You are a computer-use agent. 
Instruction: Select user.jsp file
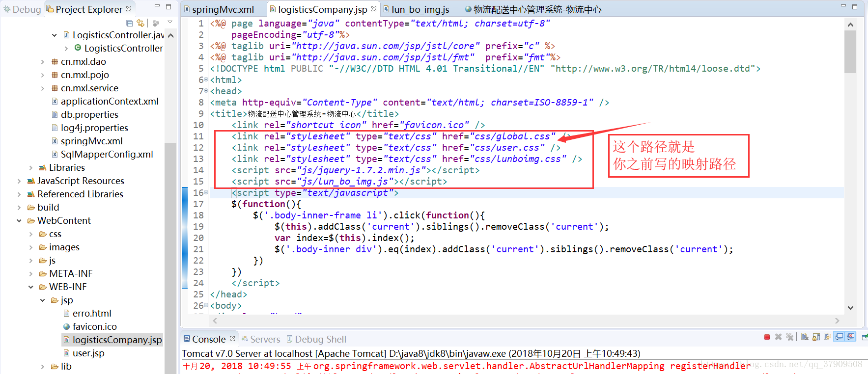tap(84, 353)
